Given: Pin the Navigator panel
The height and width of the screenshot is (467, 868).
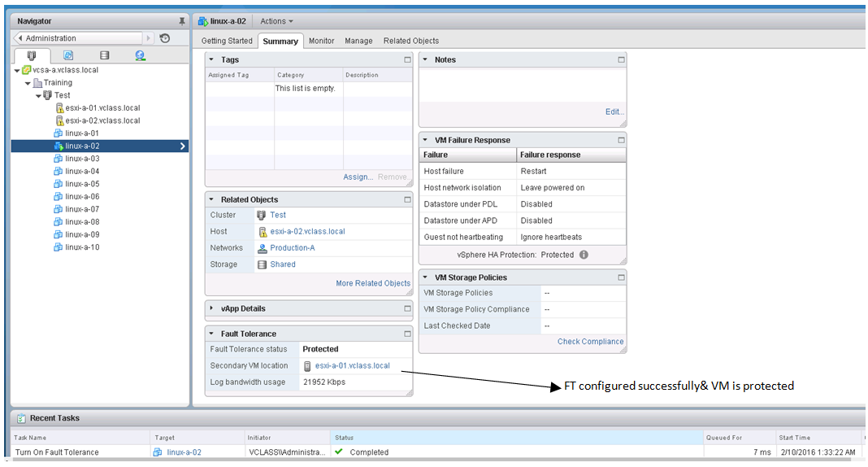Looking at the screenshot, I should pos(181,21).
